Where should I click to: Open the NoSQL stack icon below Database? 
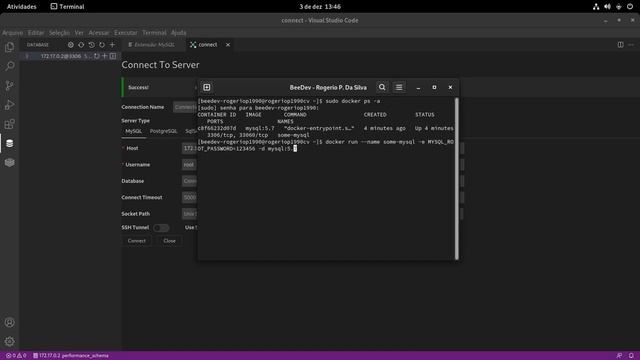pyautogui.click(x=9, y=162)
